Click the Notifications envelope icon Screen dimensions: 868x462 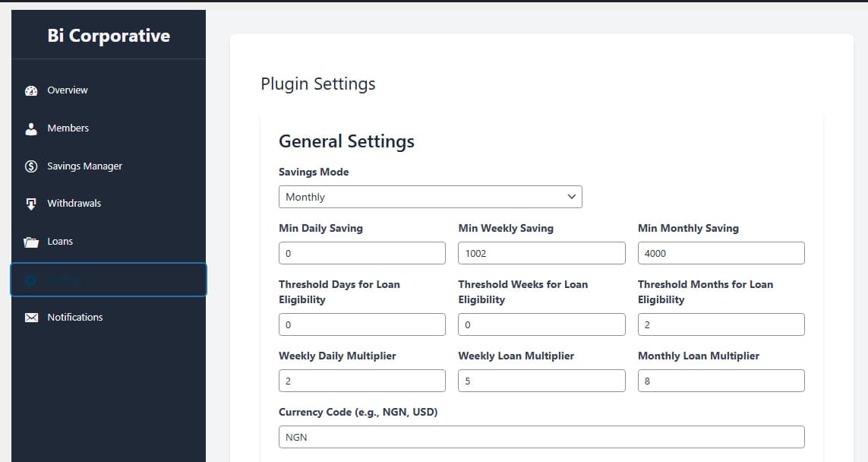[x=31, y=318]
